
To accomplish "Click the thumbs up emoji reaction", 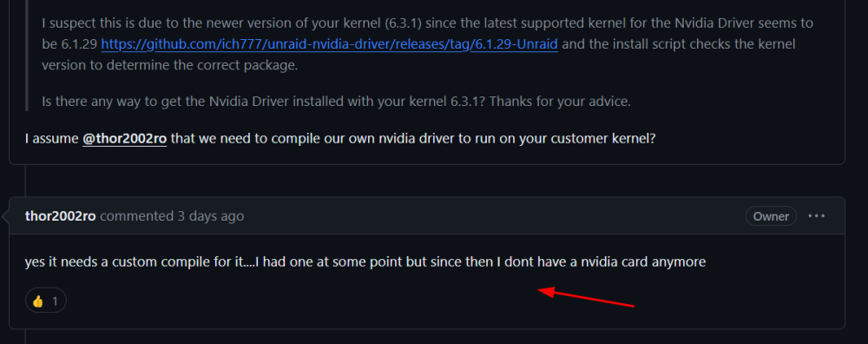I will coord(37,301).
